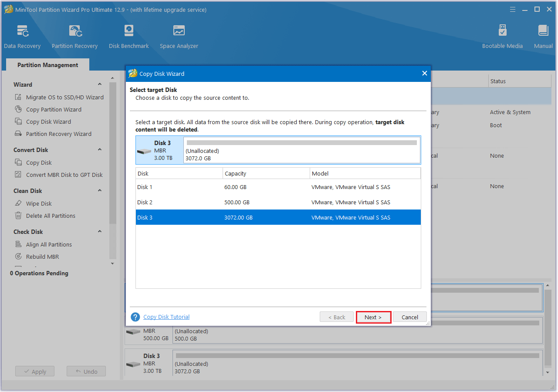The height and width of the screenshot is (392, 558).
Task: Click 'Active & System' status cell
Action: click(510, 112)
